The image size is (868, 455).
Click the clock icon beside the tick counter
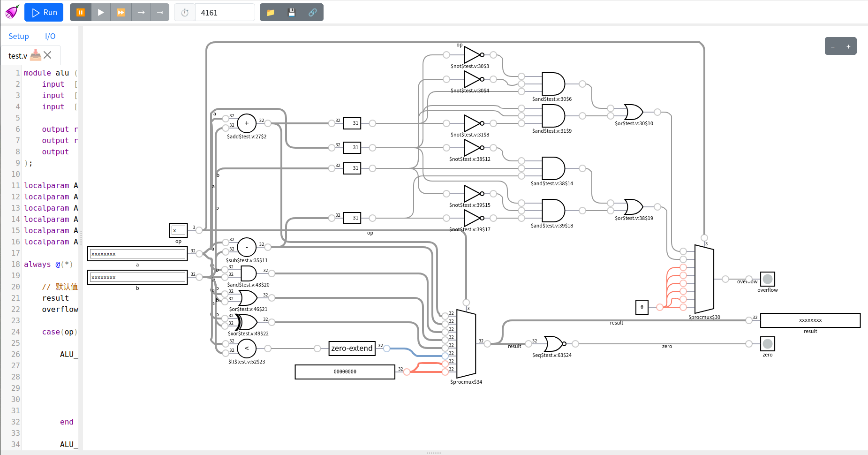click(185, 13)
